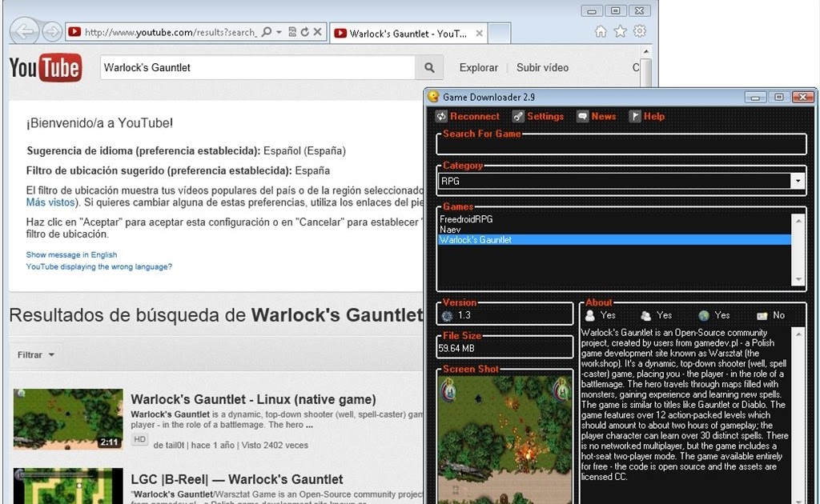Open Settings in Game Downloader

(x=538, y=117)
